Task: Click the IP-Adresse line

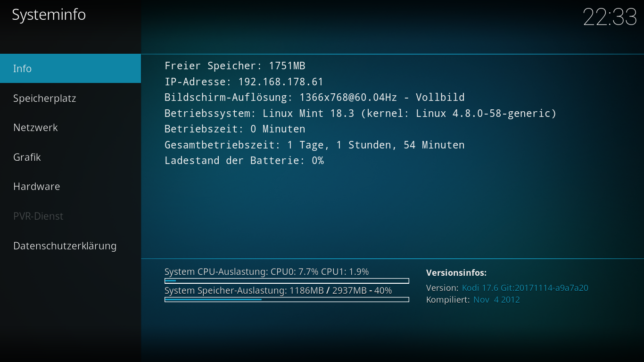Action: coord(244,82)
